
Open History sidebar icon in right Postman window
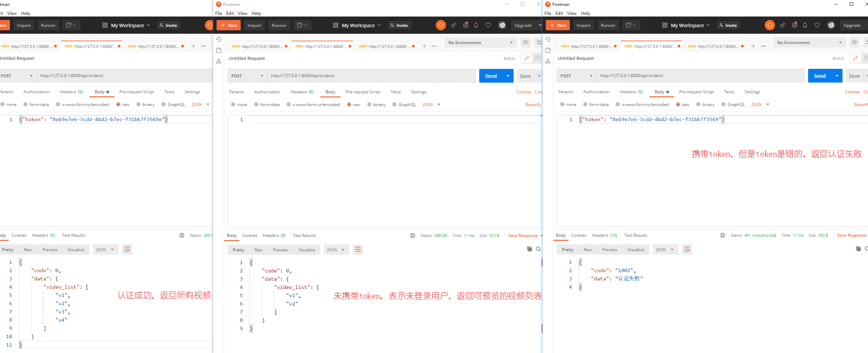coord(548,40)
